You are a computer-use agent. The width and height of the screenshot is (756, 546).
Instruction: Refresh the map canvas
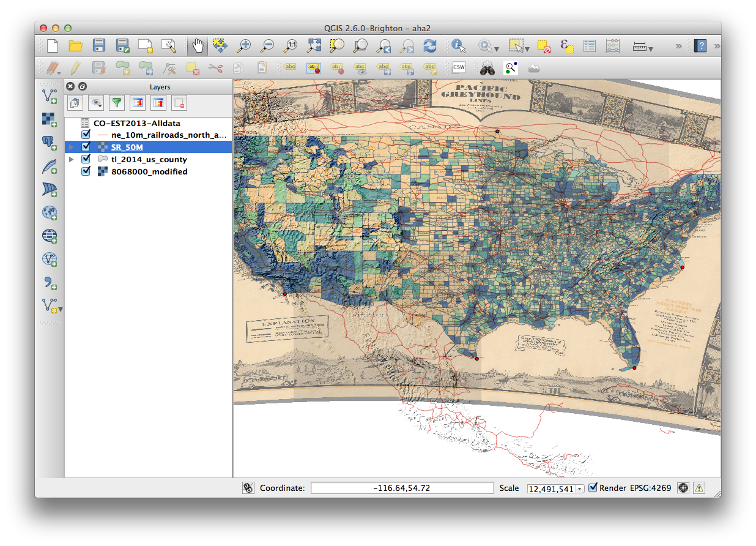click(x=431, y=45)
